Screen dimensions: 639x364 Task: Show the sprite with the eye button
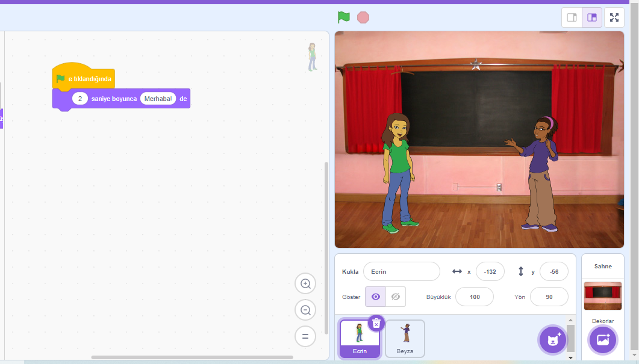(x=375, y=297)
